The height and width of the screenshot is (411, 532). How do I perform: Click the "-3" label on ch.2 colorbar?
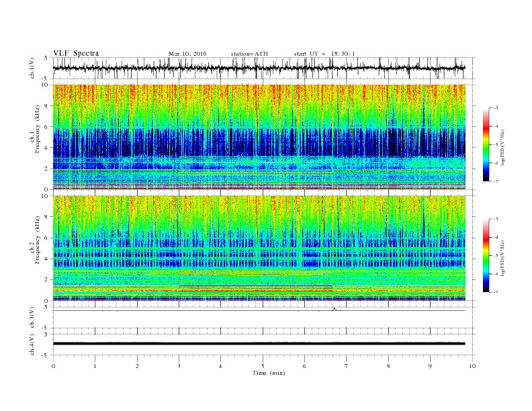(496, 219)
